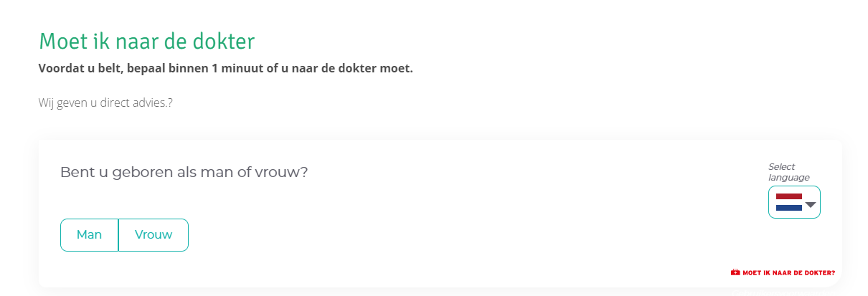Click the red stripe of the flag
Viewport: 868px width, 296px height.
(789, 196)
